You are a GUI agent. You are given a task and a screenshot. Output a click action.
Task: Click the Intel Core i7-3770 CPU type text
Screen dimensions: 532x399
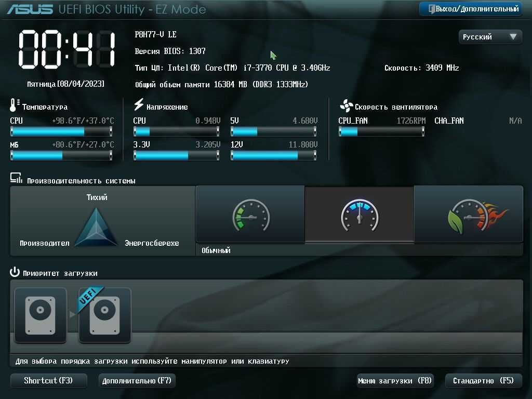[232, 68]
